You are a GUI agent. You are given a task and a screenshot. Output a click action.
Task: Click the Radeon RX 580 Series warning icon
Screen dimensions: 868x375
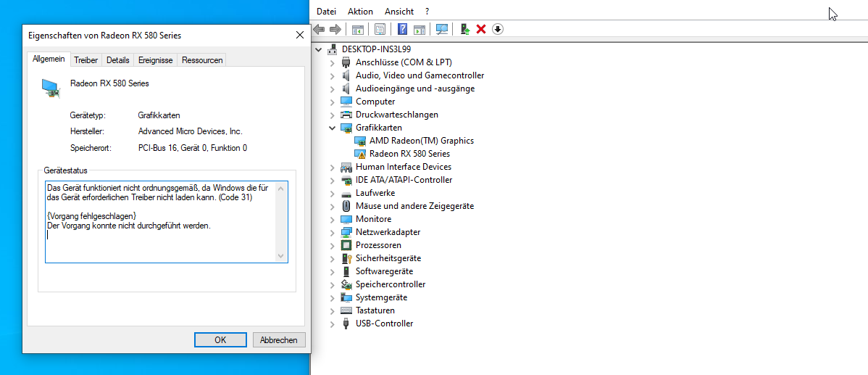point(360,154)
